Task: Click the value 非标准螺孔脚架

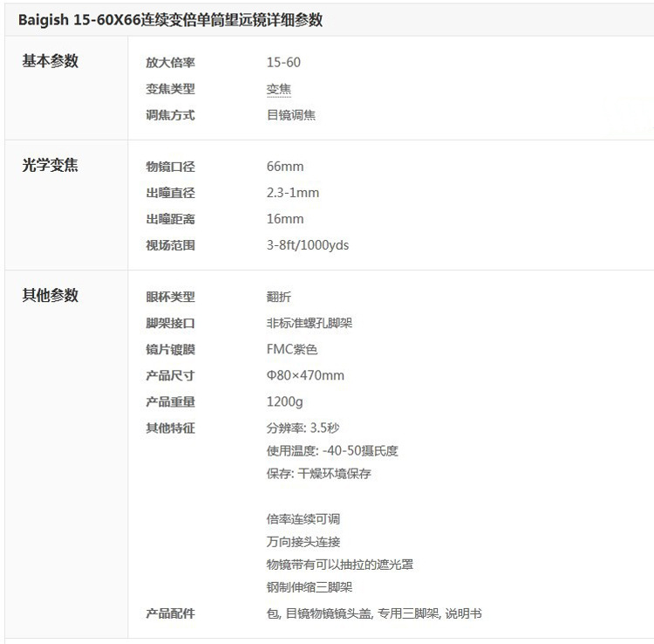Action: (310, 323)
